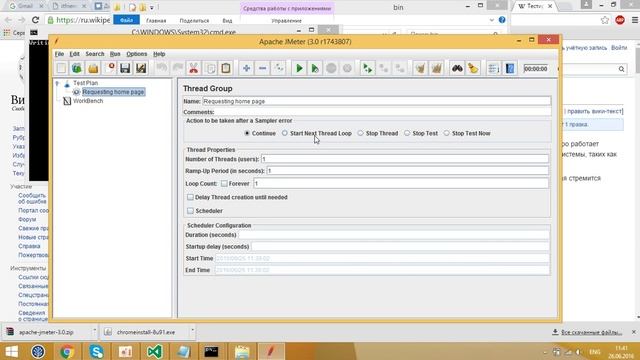The height and width of the screenshot is (360, 640).
Task: Open a test plan with the folder icon
Action: (93, 68)
